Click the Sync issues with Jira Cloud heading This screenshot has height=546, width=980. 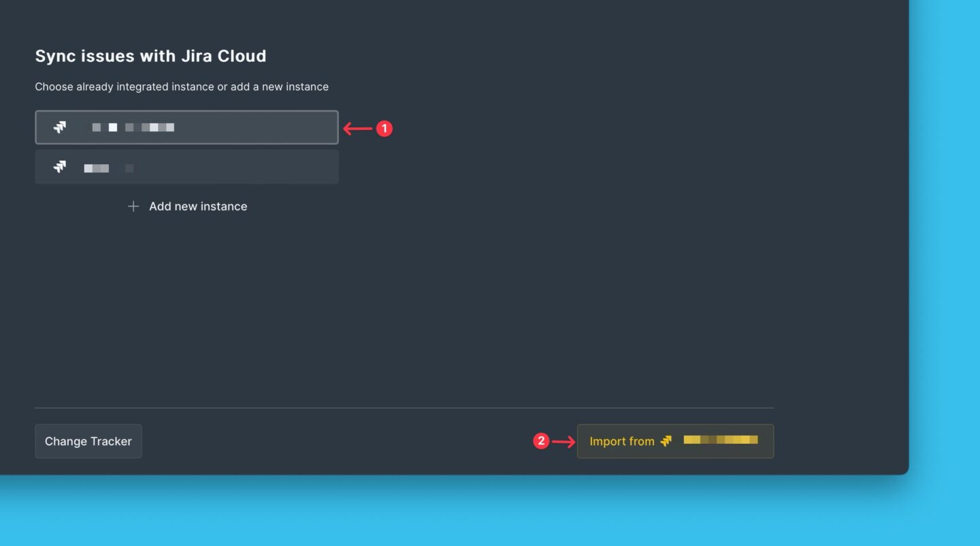(x=150, y=56)
